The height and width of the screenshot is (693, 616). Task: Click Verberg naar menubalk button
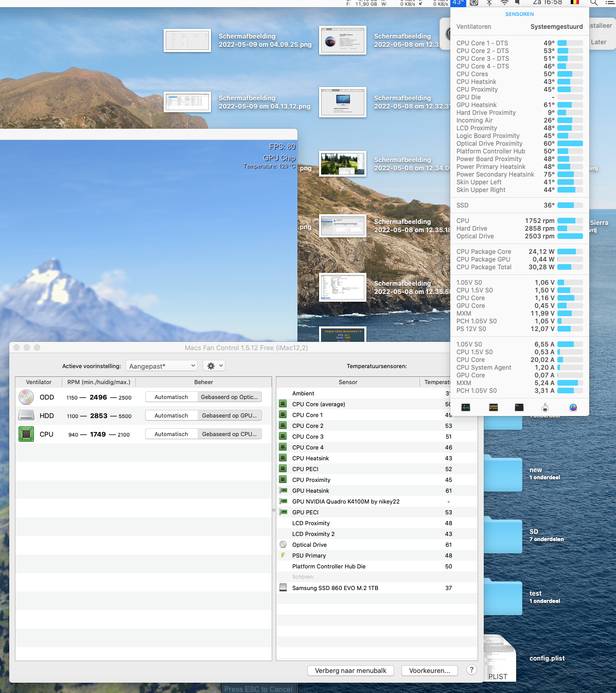[x=350, y=670]
